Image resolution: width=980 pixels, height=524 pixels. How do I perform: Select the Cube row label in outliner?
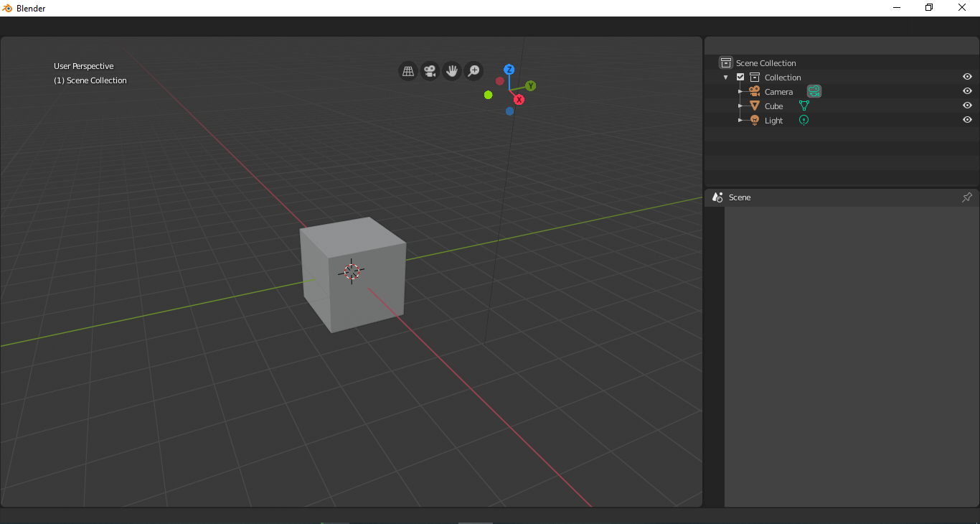coord(773,106)
